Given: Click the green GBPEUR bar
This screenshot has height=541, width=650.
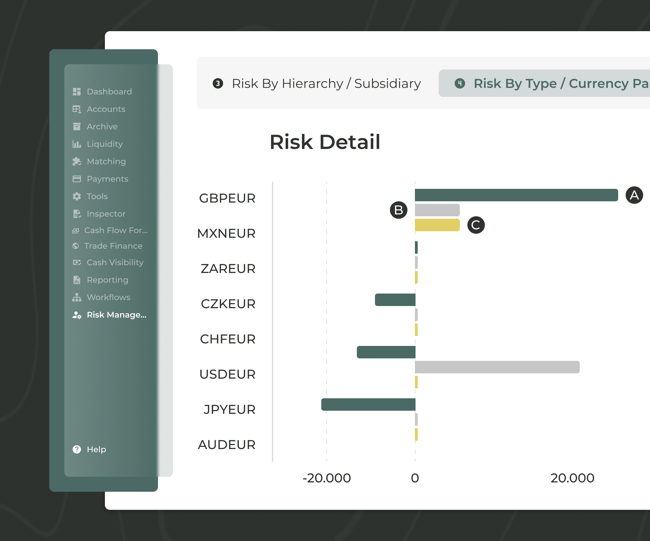Looking at the screenshot, I should tap(516, 195).
